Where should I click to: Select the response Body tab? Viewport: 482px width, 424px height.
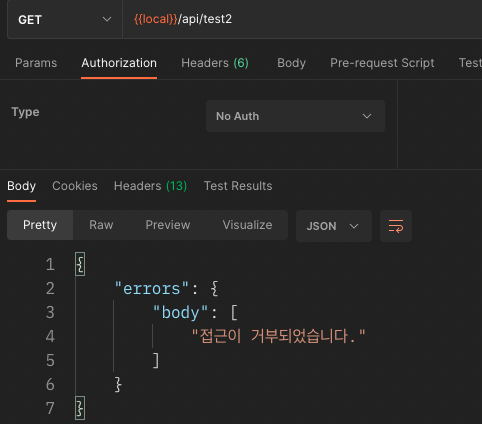point(21,186)
